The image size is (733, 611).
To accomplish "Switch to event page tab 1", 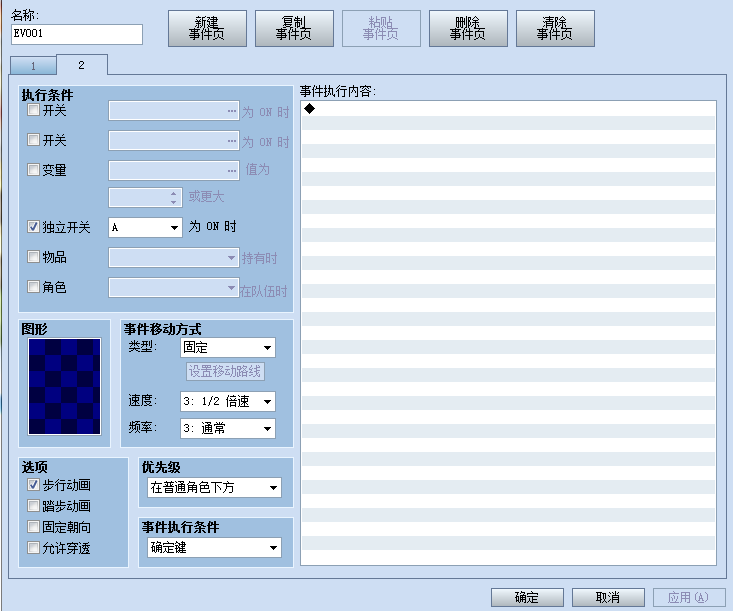I will click(x=33, y=66).
